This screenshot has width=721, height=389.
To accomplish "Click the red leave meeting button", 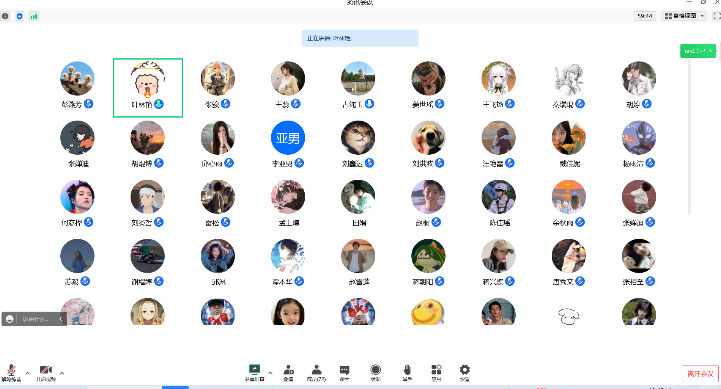I will pos(700,374).
